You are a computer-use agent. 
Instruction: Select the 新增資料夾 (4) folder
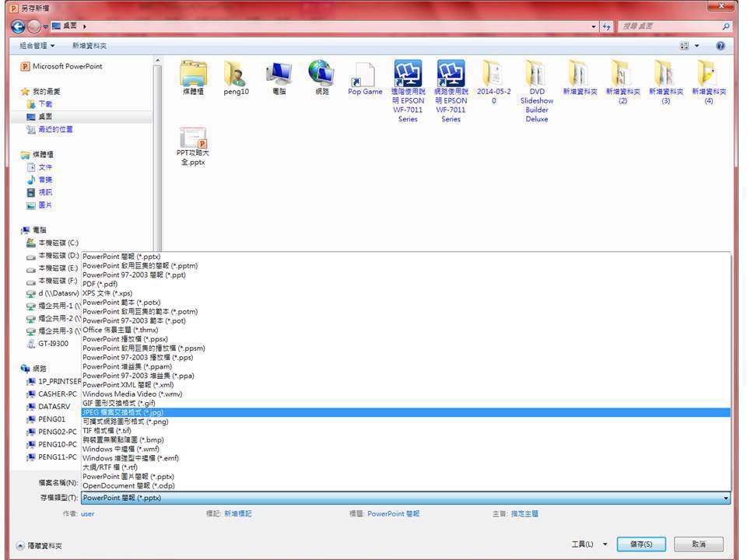[x=709, y=82]
